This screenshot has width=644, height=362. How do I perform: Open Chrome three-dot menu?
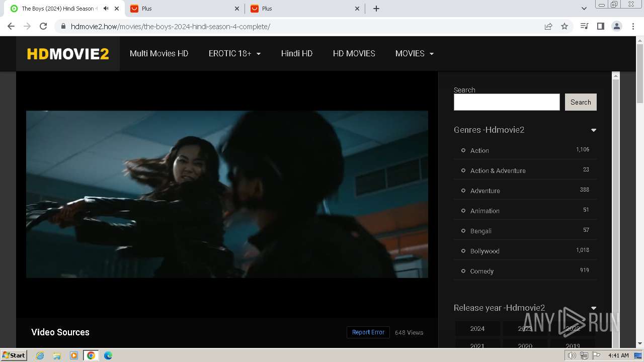(633, 26)
